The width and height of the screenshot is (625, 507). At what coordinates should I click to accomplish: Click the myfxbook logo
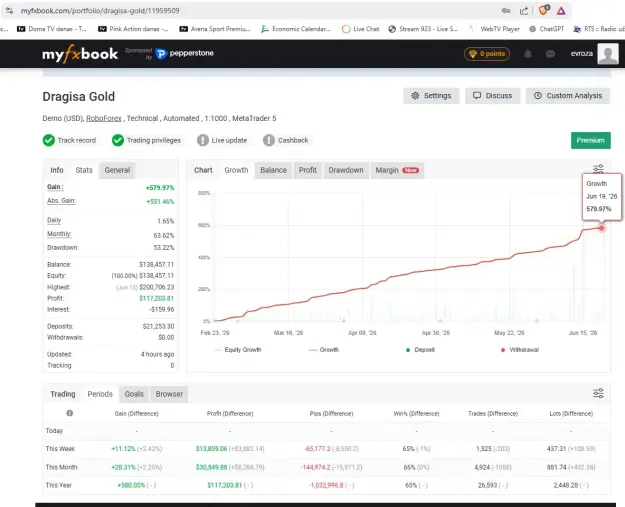pyautogui.click(x=80, y=54)
